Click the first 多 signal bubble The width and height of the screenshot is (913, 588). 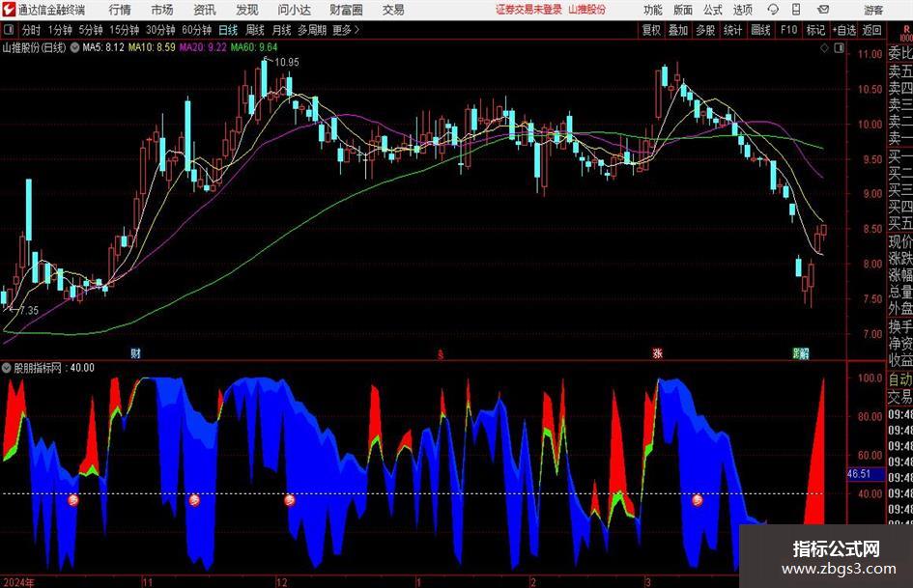pyautogui.click(x=72, y=499)
